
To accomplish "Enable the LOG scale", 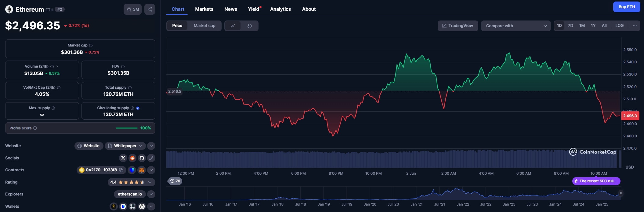I will point(619,26).
